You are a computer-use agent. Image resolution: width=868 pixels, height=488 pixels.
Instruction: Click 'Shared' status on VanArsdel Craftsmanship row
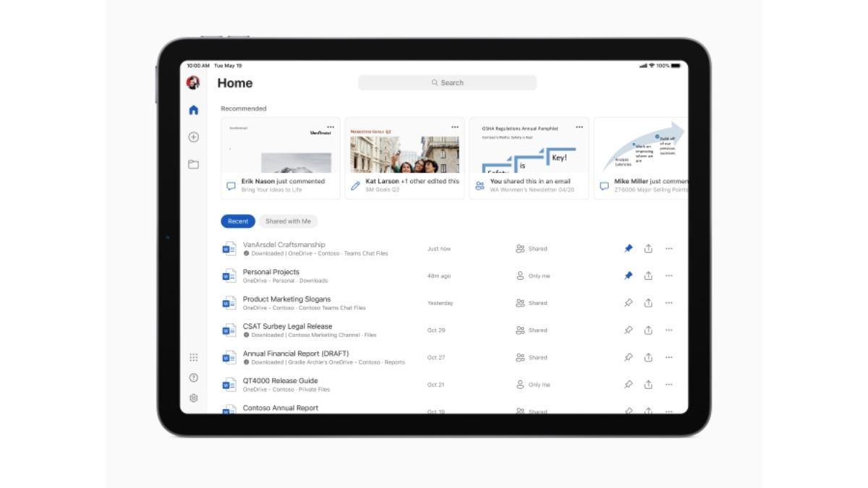pyautogui.click(x=532, y=249)
